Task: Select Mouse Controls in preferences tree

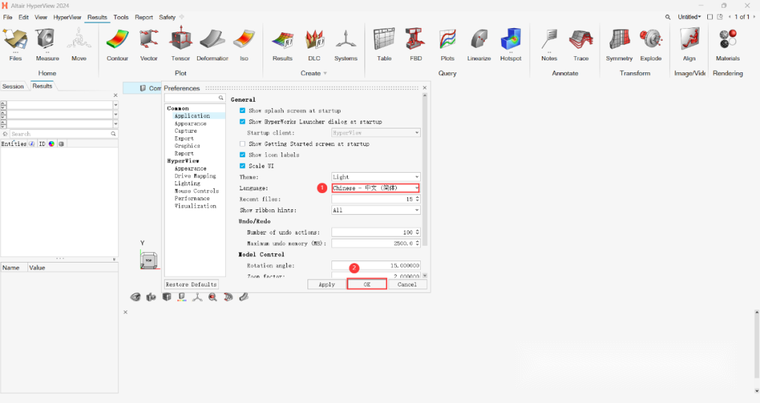Action: point(196,191)
